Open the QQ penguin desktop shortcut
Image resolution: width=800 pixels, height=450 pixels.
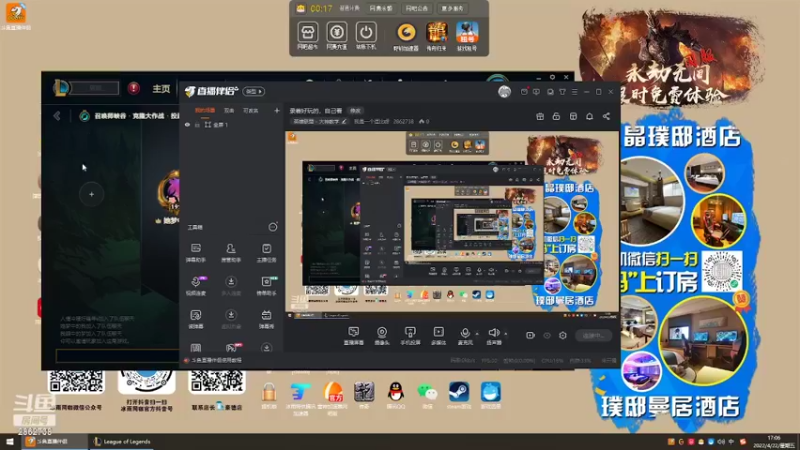click(x=395, y=395)
